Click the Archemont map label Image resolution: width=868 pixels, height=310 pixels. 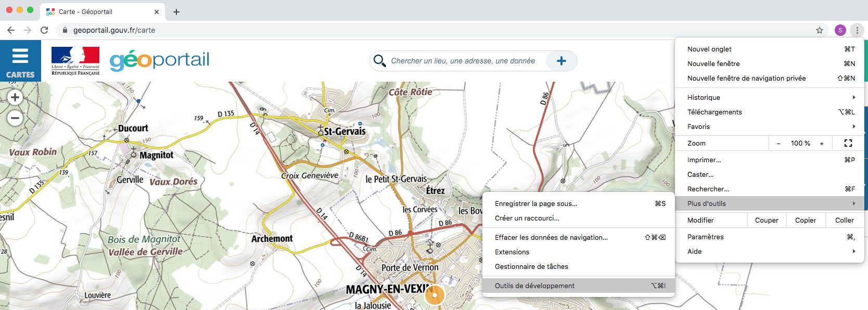(x=272, y=239)
